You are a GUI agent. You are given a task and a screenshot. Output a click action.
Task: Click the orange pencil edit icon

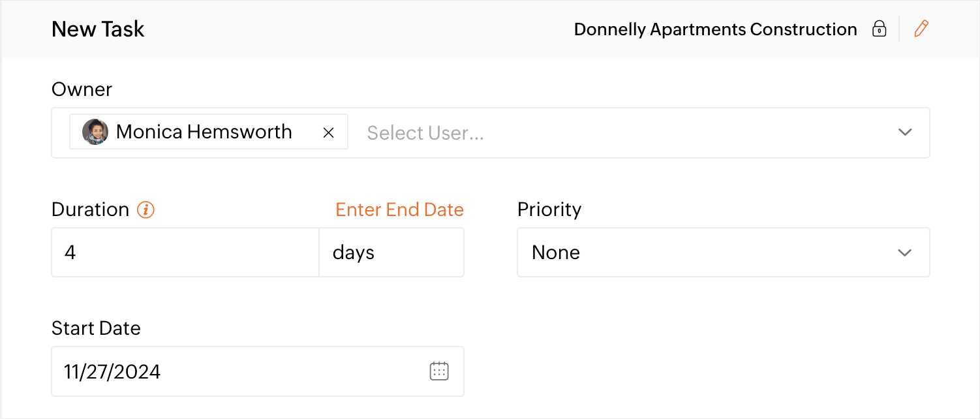pos(921,29)
